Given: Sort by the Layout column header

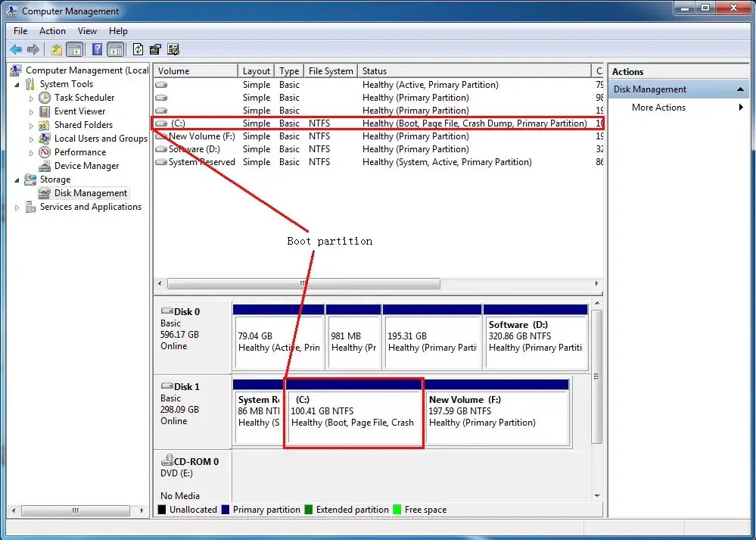Looking at the screenshot, I should [256, 71].
